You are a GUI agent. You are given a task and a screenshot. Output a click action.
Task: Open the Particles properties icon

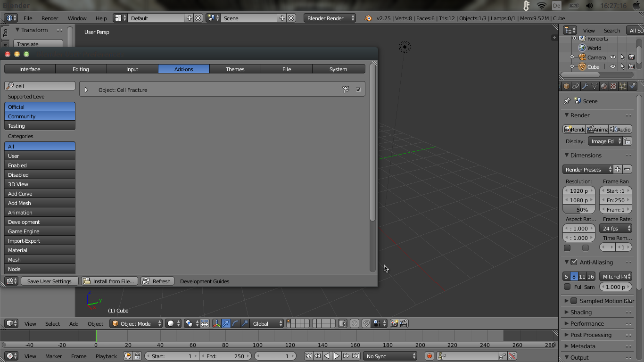(x=623, y=86)
